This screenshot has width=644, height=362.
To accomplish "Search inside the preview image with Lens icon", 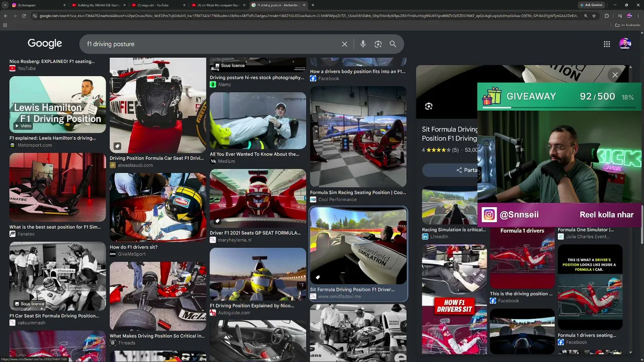I will (x=429, y=106).
